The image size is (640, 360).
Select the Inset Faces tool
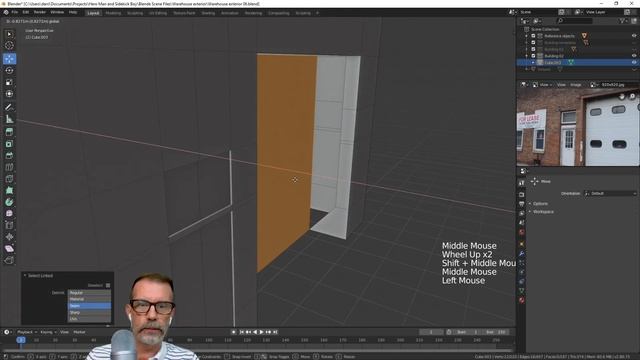(x=9, y=144)
